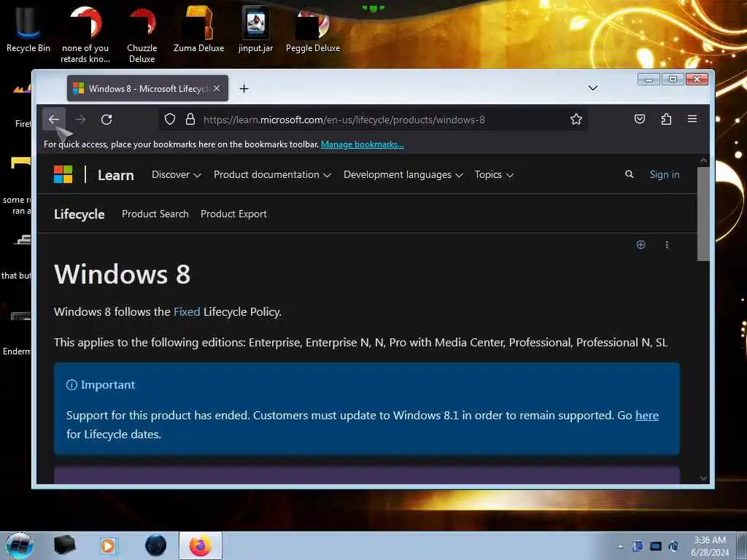The image size is (747, 560).
Task: Open the Save to Pocket icon
Action: 640,119
